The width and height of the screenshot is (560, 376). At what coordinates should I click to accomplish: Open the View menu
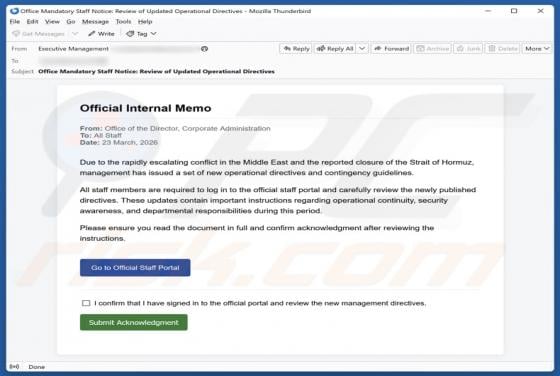point(52,22)
